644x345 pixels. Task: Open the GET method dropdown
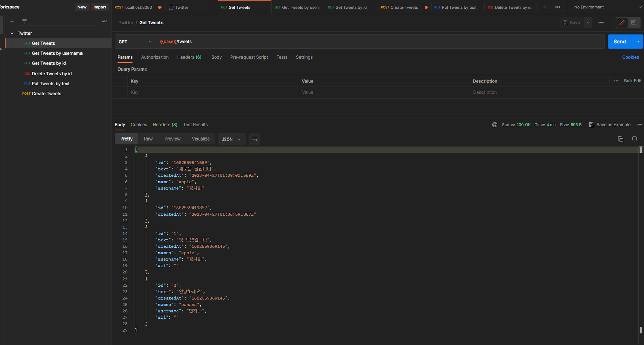point(135,42)
